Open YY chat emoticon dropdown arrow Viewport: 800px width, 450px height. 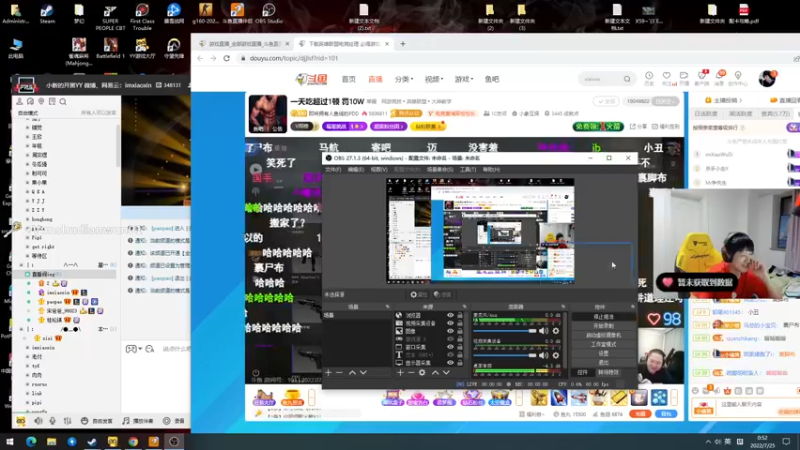[140, 349]
